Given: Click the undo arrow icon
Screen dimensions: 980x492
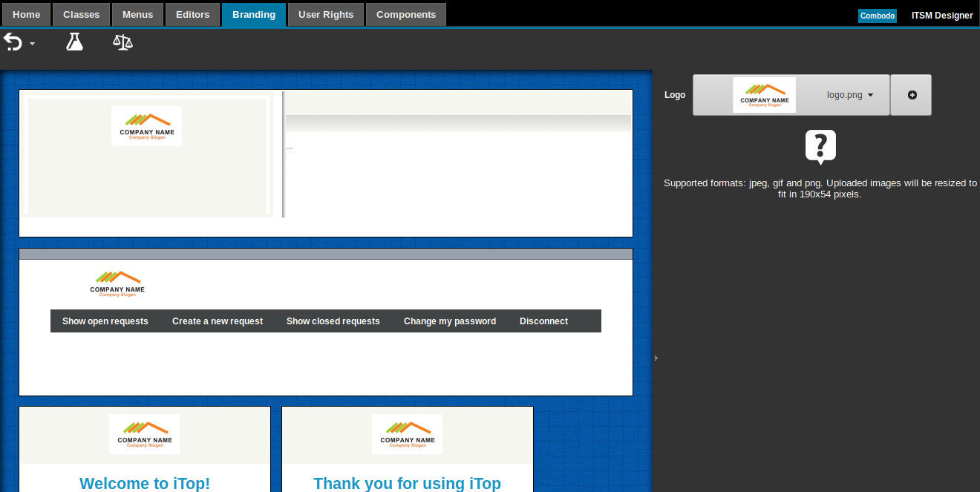Looking at the screenshot, I should [x=13, y=42].
